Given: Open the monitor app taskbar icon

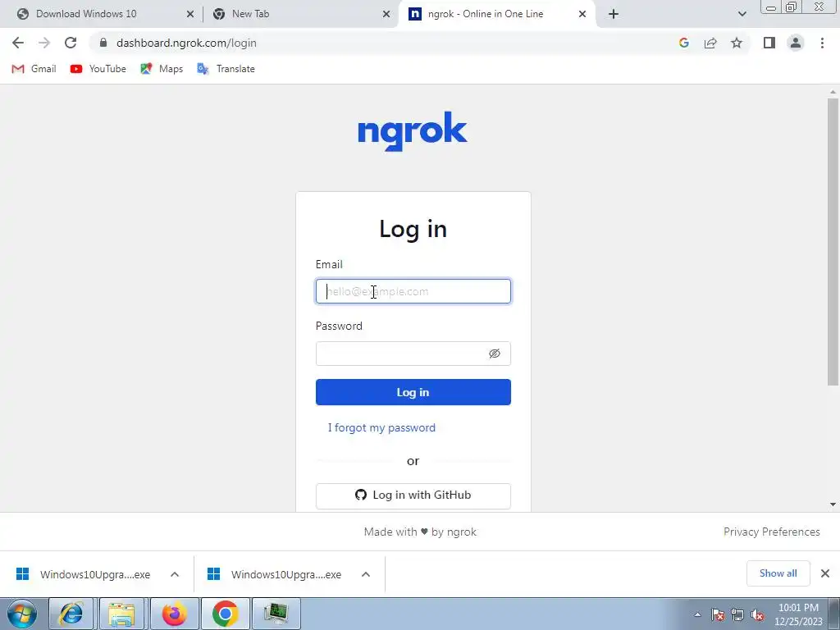Looking at the screenshot, I should pos(276,614).
